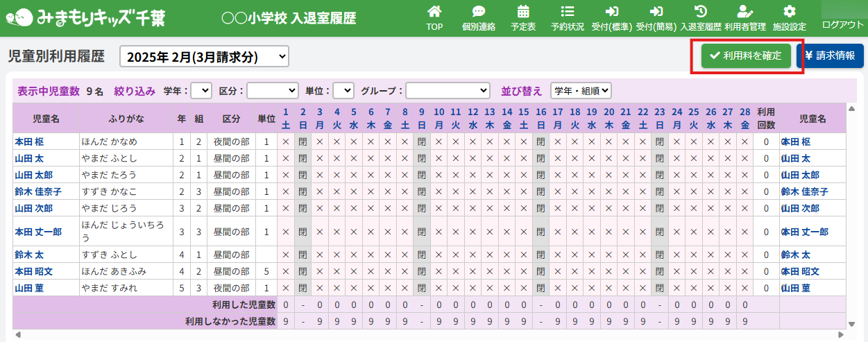Open 予定表 calendar icon
868x342 pixels.
(x=523, y=12)
